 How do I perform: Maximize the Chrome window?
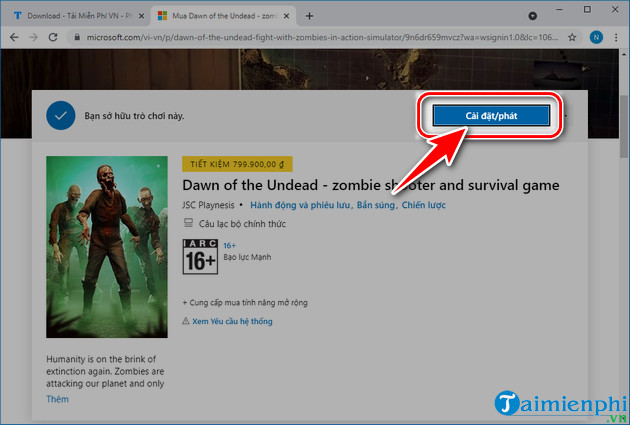coord(587,10)
